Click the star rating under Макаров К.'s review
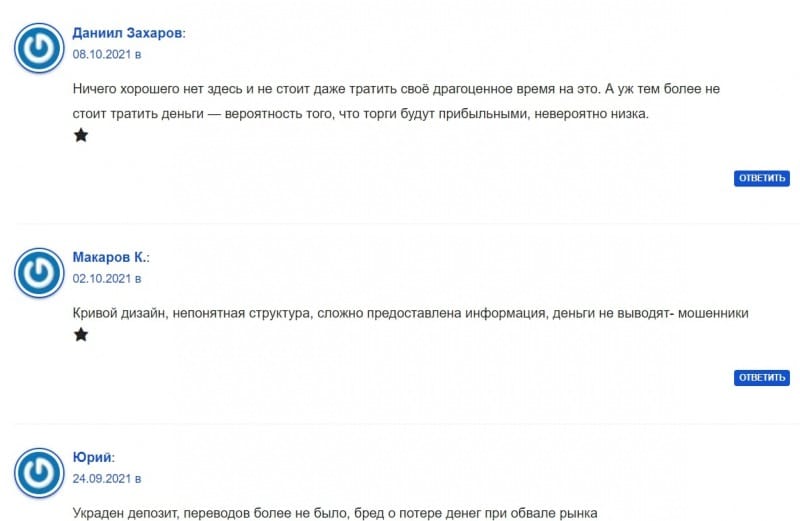The width and height of the screenshot is (800, 521). coord(81,335)
